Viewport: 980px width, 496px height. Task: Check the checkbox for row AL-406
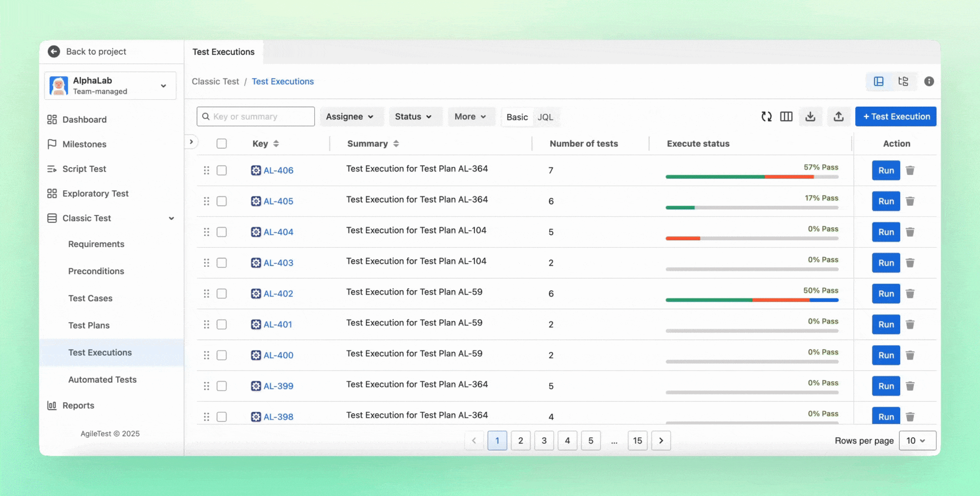pyautogui.click(x=222, y=170)
